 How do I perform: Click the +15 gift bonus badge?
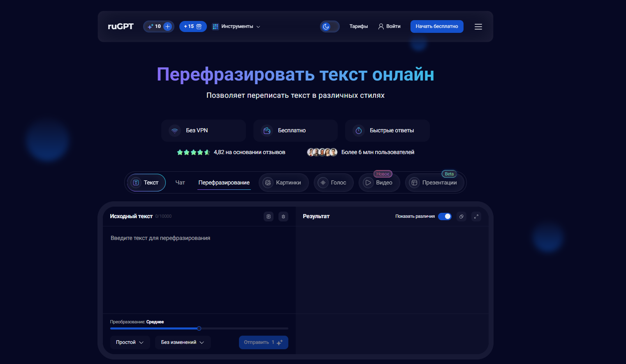[x=193, y=26]
